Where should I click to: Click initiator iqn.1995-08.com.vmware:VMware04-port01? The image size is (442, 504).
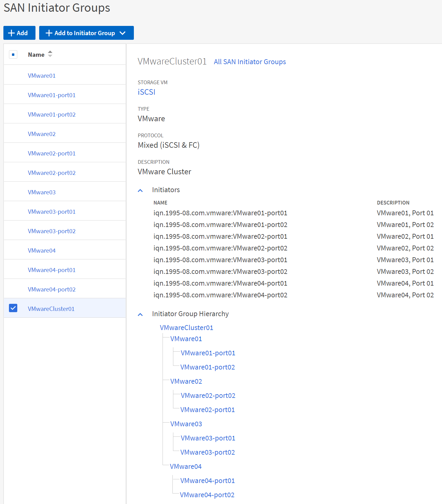(x=220, y=283)
